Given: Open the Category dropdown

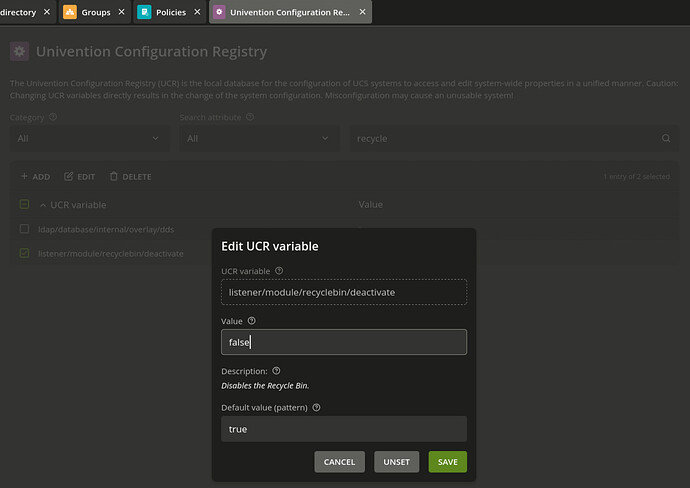Looking at the screenshot, I should coord(90,139).
